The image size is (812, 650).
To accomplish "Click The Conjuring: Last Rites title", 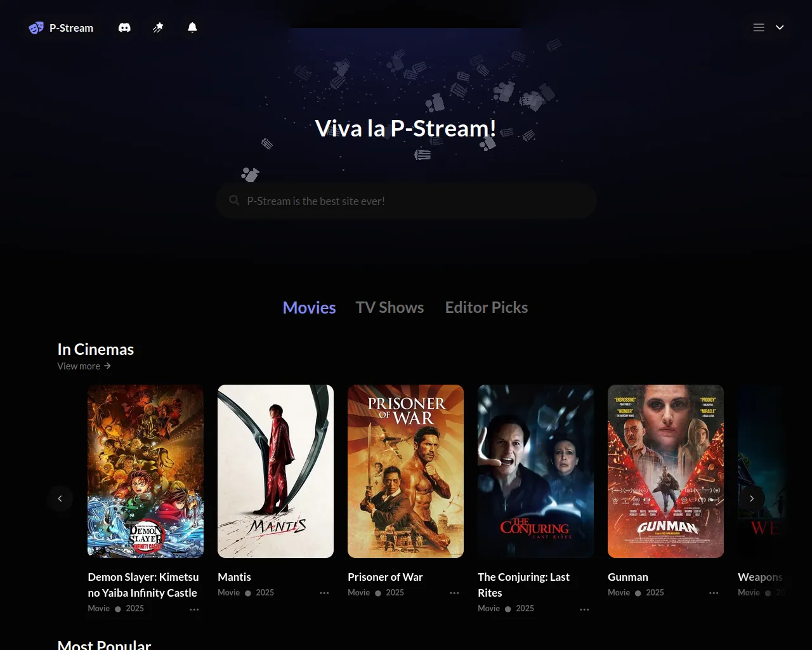I will click(x=523, y=585).
